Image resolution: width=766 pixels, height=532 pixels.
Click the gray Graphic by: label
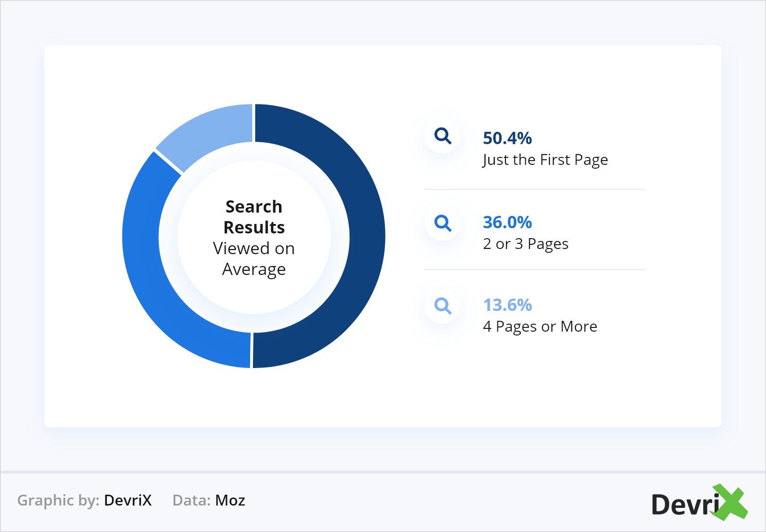click(58, 500)
